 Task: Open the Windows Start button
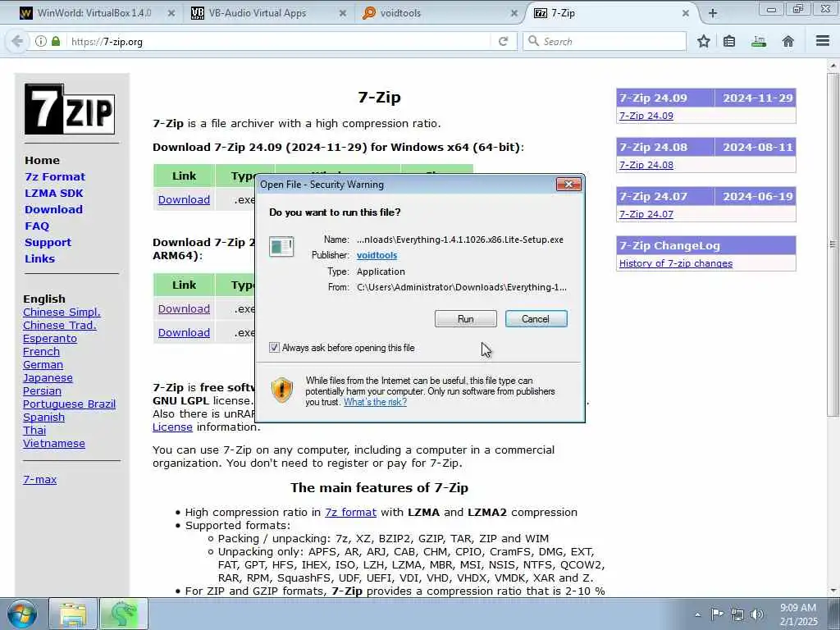point(22,614)
